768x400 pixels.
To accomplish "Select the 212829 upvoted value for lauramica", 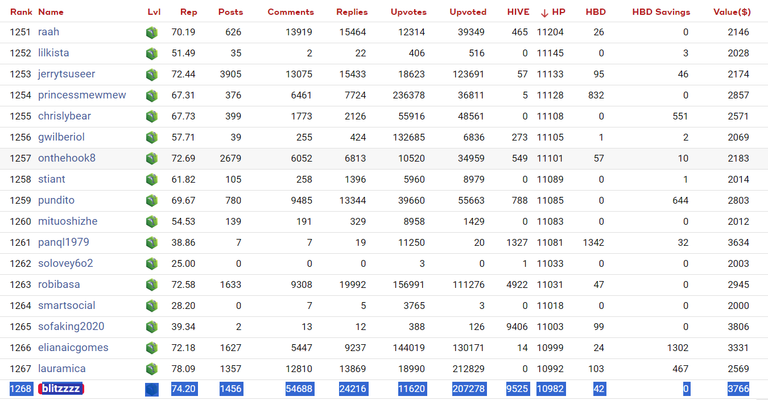I will tap(469, 369).
